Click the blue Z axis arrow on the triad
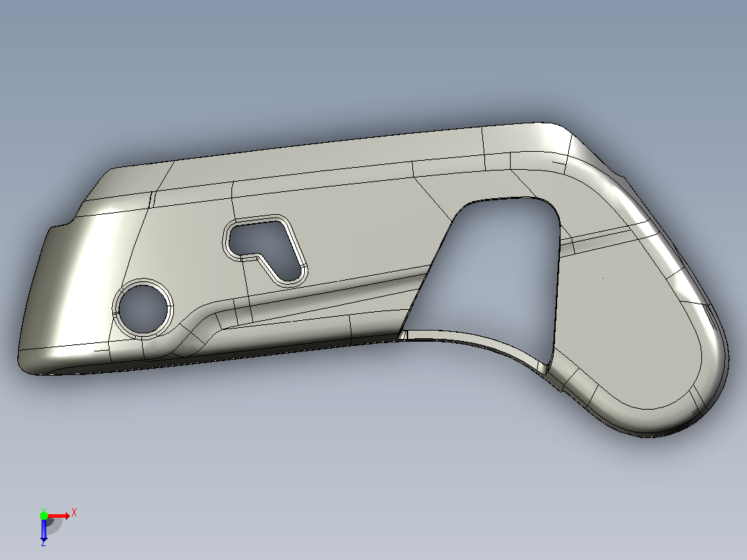Screen dimensions: 747x560 coord(44,530)
